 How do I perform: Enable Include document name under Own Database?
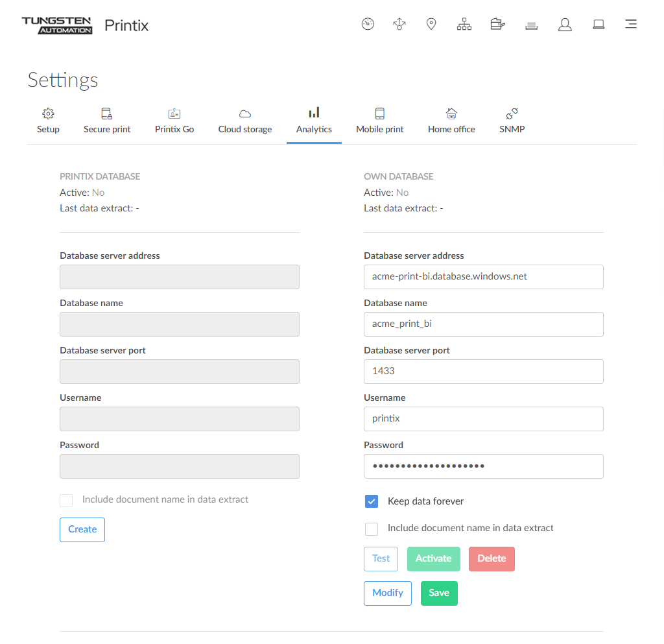(372, 529)
